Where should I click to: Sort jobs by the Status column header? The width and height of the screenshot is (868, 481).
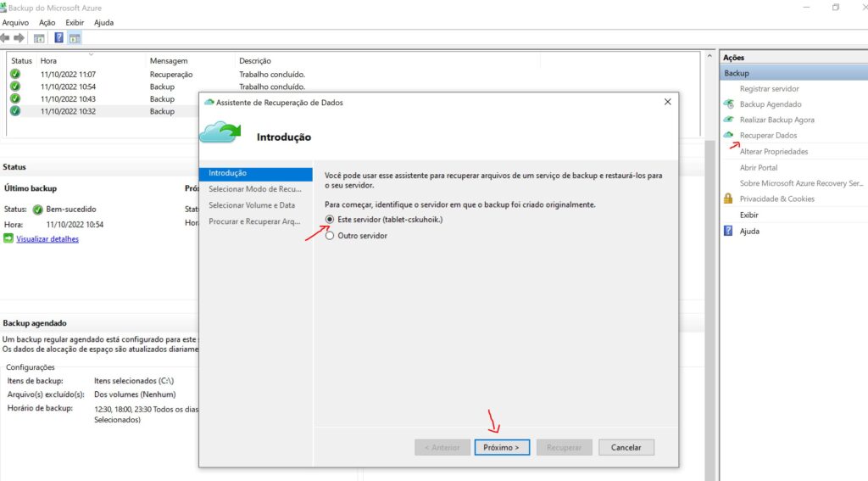pyautogui.click(x=21, y=60)
